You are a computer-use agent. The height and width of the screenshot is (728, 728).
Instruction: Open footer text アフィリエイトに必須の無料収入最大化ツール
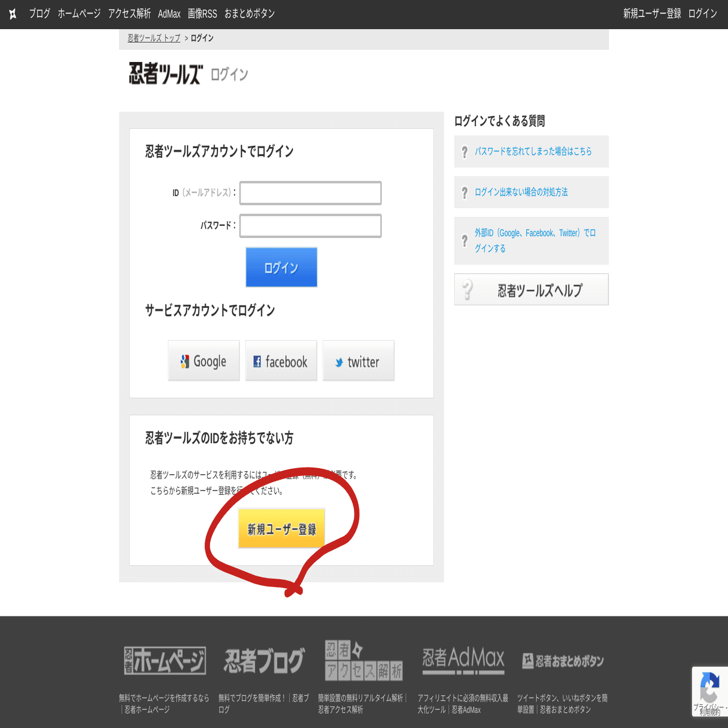point(463,704)
